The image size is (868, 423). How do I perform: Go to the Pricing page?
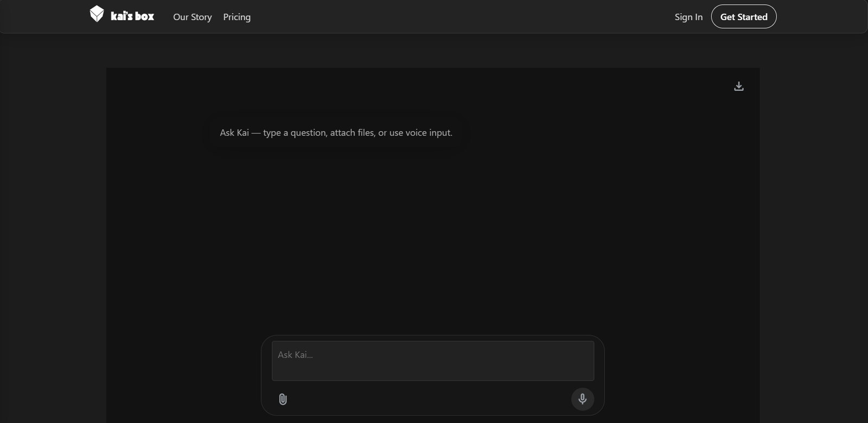tap(237, 17)
